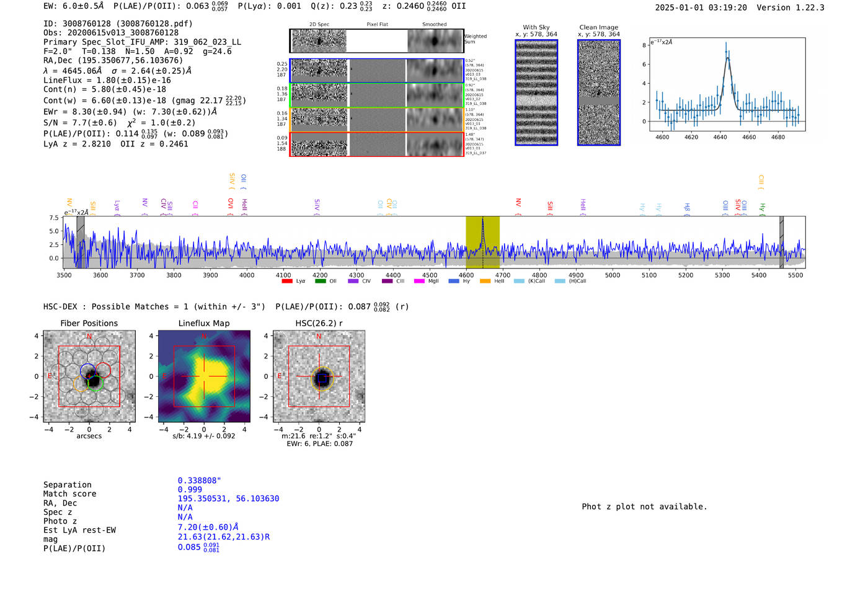Click the Weighted Sum smoothed spectrum panel
Image resolution: width=868 pixels, height=591 pixels.
tap(435, 41)
